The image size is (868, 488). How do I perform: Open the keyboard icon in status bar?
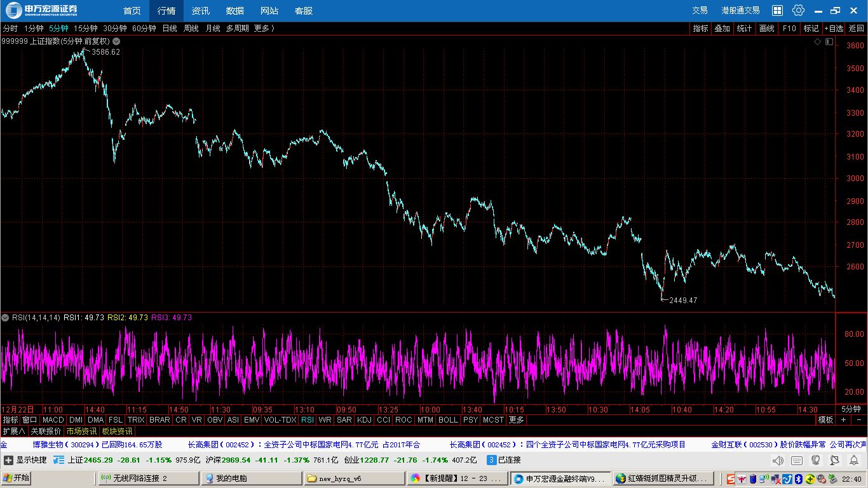tap(797, 461)
